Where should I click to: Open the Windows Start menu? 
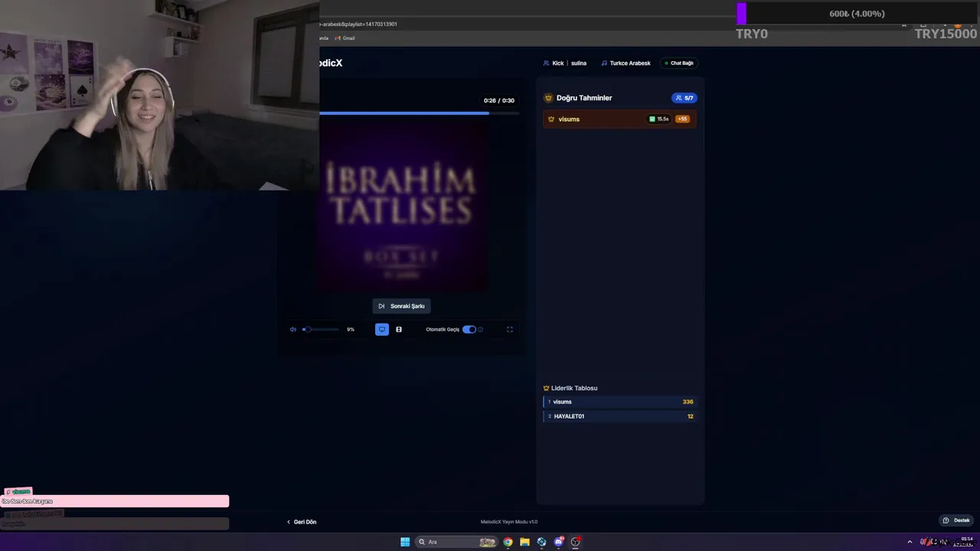coord(405,542)
